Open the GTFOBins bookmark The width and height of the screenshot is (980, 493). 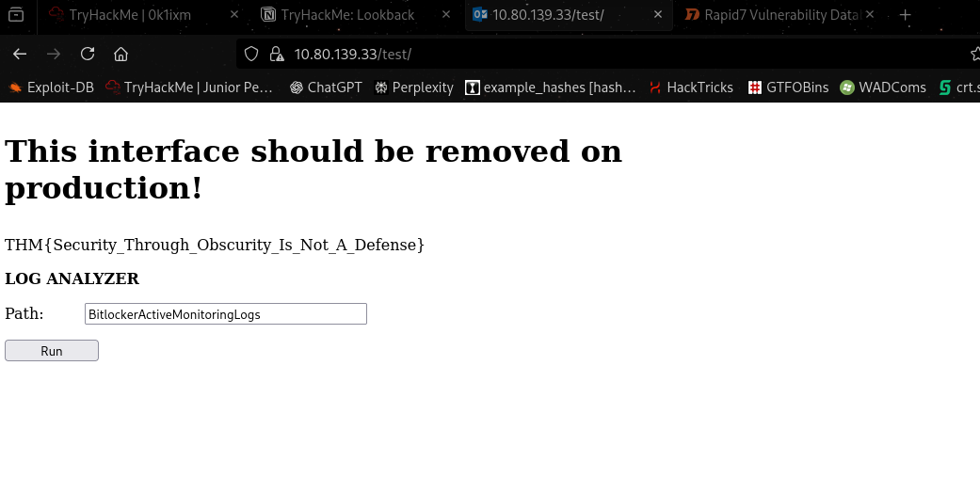pos(788,87)
